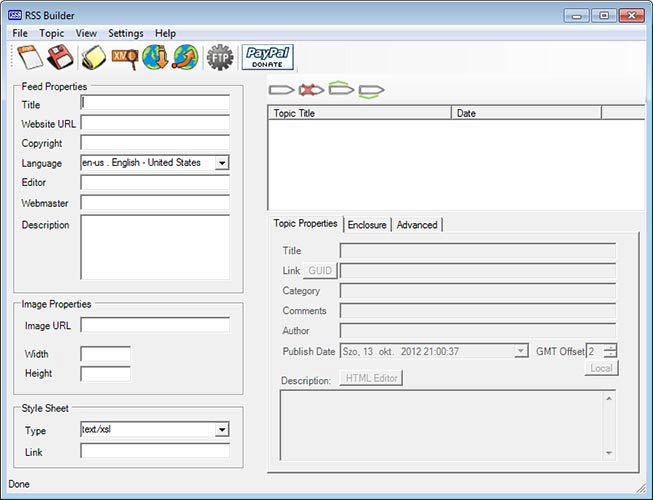
Task: Click the globe upload arrow icon
Action: pyautogui.click(x=186, y=57)
